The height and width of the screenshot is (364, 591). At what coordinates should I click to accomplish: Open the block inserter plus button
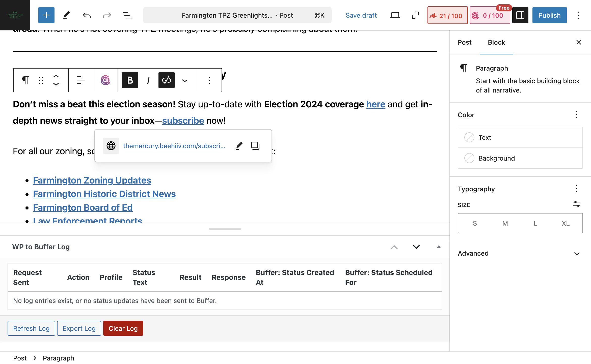[46, 15]
